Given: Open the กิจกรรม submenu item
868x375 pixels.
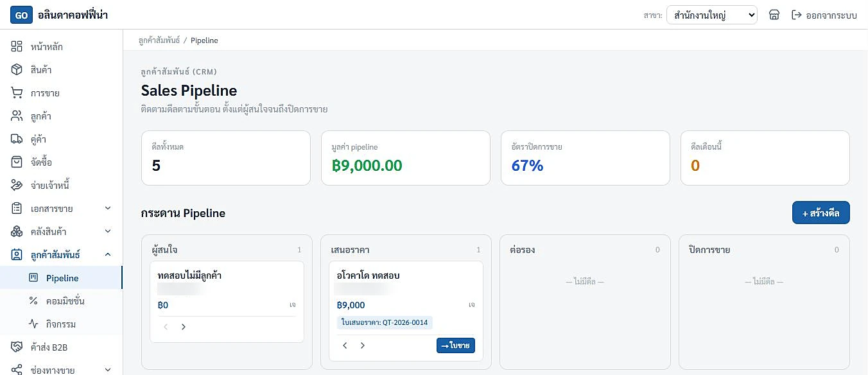Looking at the screenshot, I should click(61, 324).
